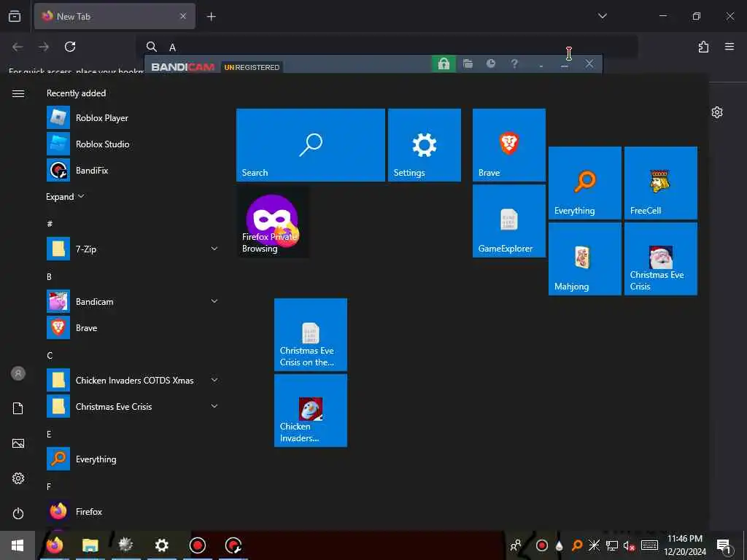The height and width of the screenshot is (560, 747).
Task: Expand the Christmas Eve Crisis folder chevron
Action: click(214, 406)
